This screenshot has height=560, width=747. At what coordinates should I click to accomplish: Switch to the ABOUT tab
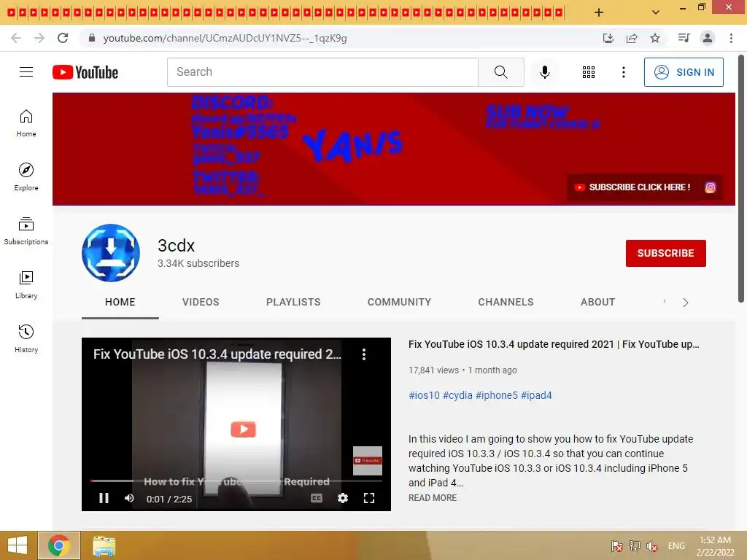coord(598,302)
